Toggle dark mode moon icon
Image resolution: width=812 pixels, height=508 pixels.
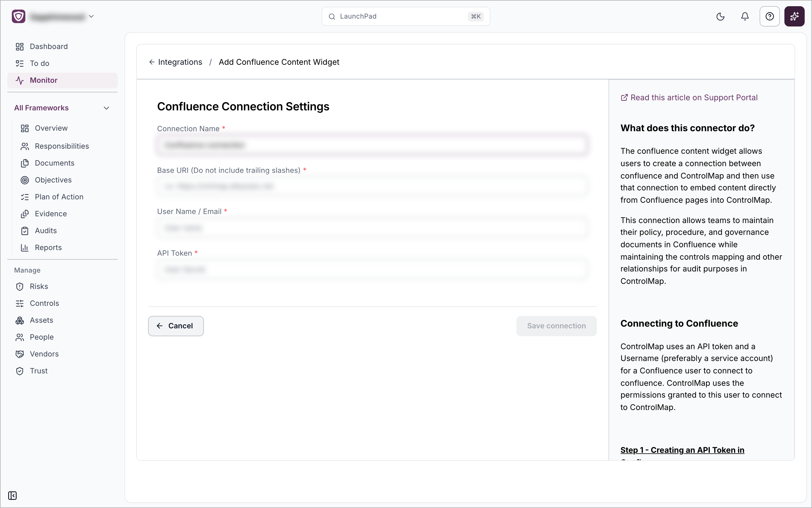720,16
